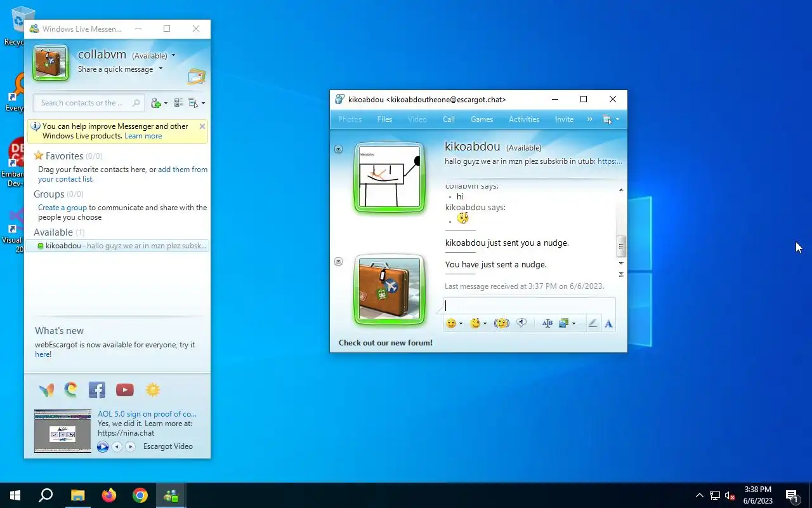Open the Share a quick message dropdown

[160, 69]
